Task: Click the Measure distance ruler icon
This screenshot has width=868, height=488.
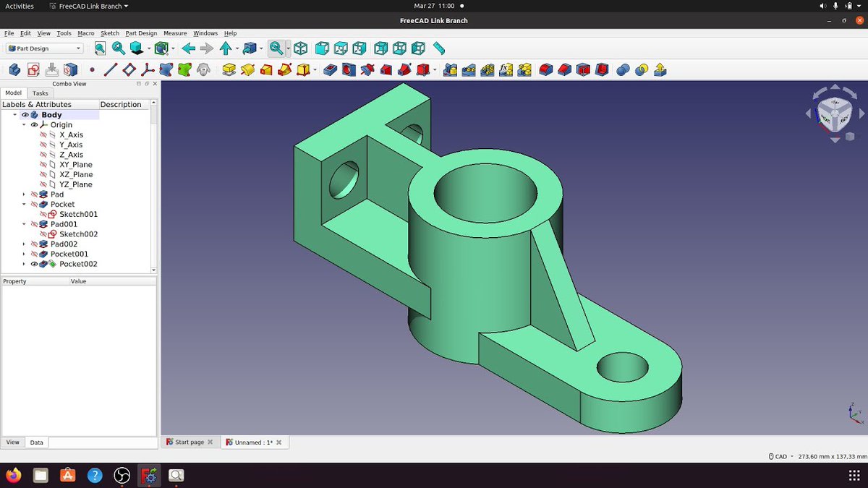Action: pyautogui.click(x=439, y=48)
